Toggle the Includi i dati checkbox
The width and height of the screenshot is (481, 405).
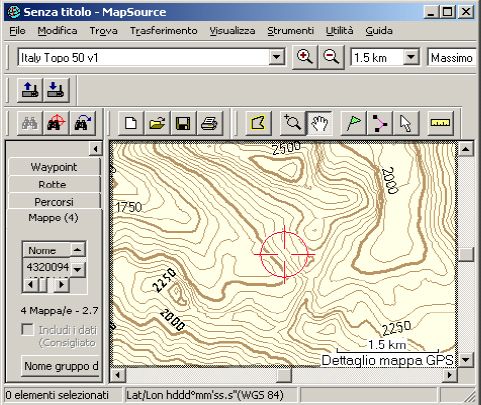[x=27, y=330]
